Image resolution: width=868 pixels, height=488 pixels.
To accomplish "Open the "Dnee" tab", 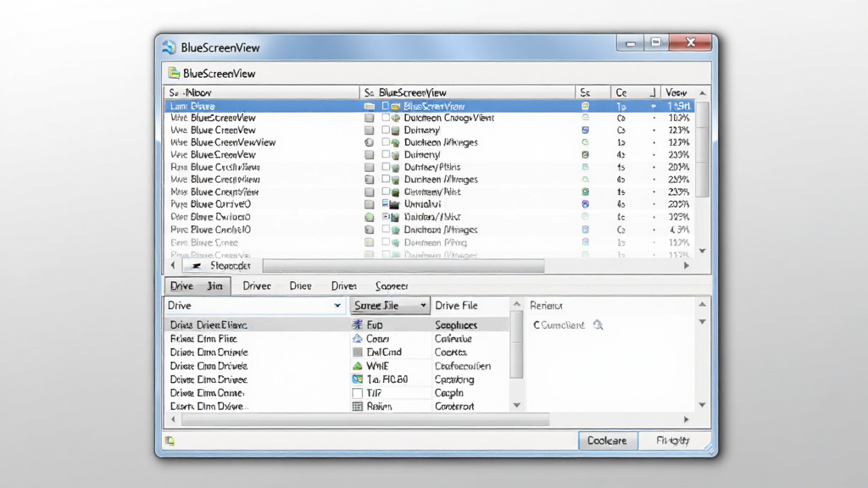I will point(301,286).
